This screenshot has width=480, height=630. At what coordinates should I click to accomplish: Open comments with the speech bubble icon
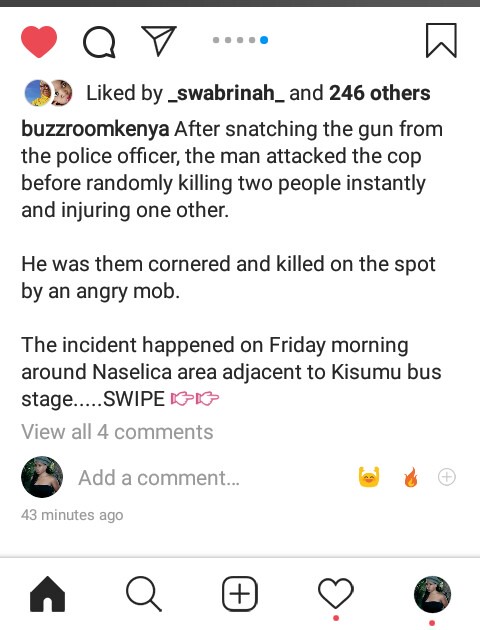(x=99, y=42)
